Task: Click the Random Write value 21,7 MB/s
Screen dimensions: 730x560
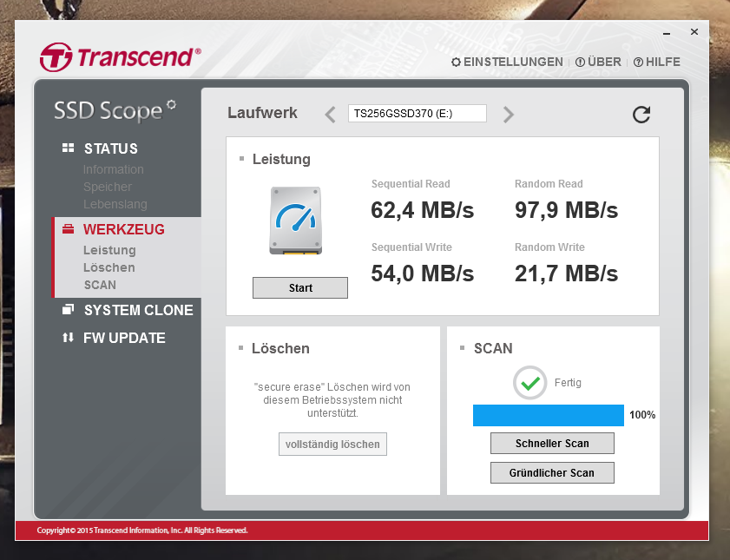Action: [566, 273]
